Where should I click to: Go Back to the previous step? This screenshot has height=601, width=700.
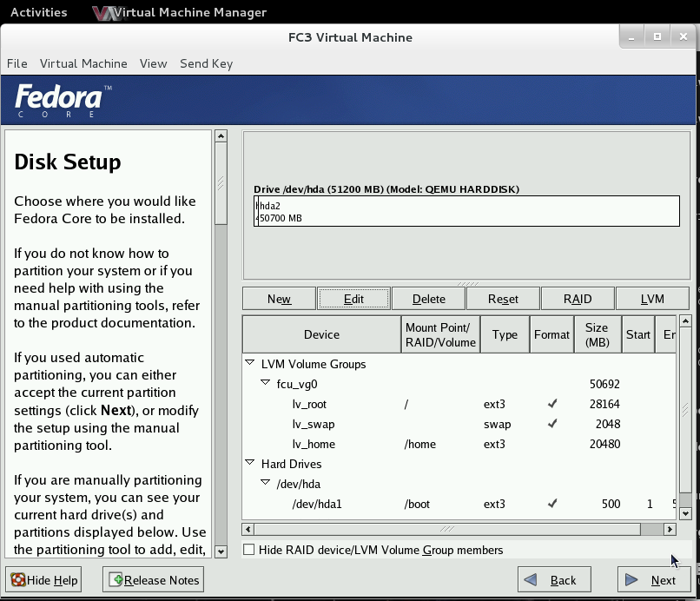pos(554,580)
